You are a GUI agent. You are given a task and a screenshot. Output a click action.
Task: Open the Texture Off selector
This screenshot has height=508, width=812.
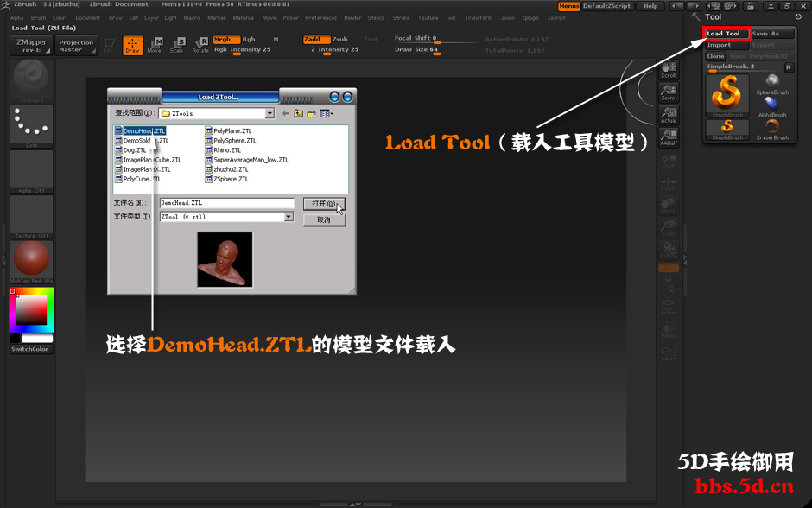tap(32, 217)
